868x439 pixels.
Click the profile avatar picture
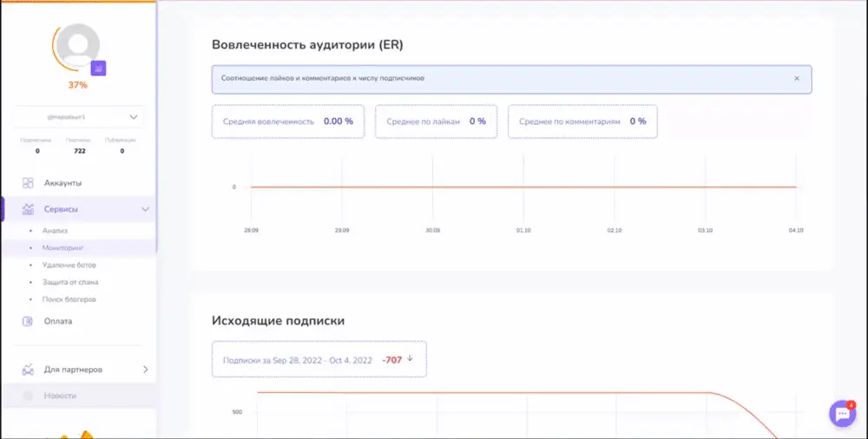tap(78, 45)
